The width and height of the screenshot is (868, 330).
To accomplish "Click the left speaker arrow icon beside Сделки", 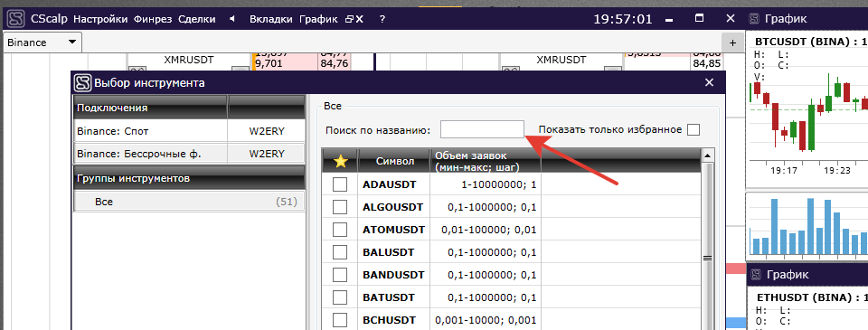I will click(232, 19).
